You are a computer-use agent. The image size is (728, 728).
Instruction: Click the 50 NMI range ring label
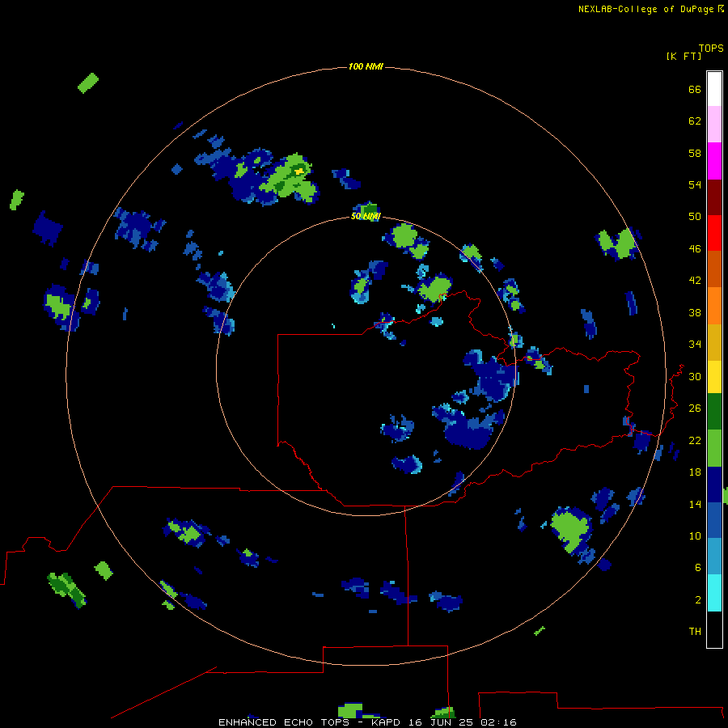point(366,216)
